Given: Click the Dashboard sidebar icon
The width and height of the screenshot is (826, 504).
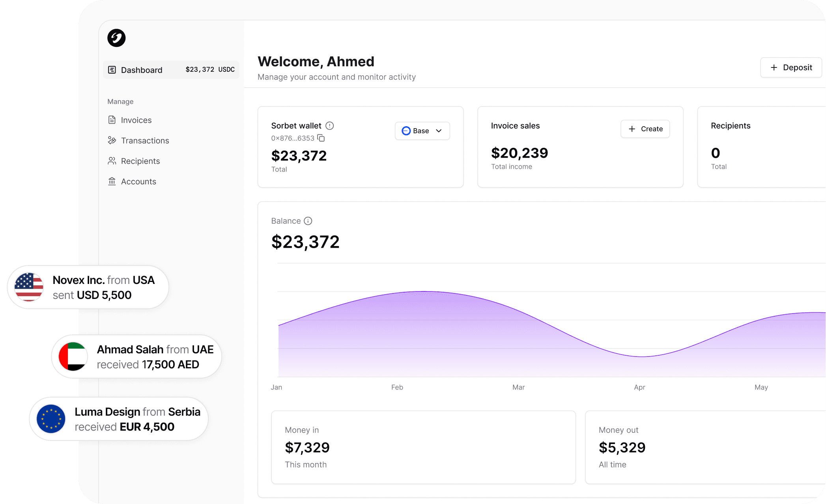Looking at the screenshot, I should [x=112, y=70].
